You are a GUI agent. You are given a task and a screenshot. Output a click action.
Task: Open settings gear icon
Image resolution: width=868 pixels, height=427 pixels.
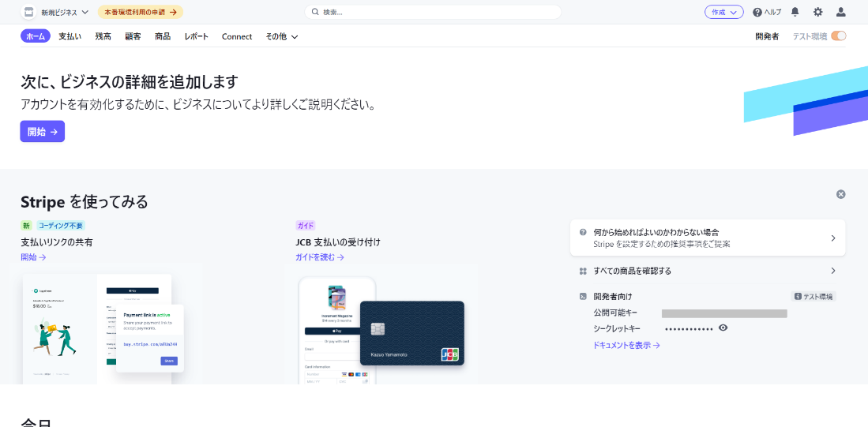pyautogui.click(x=817, y=12)
